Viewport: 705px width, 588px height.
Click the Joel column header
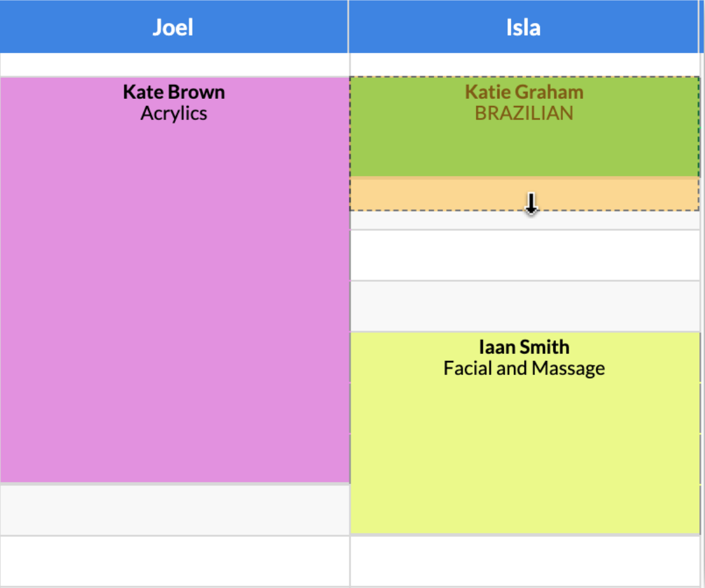(175, 27)
